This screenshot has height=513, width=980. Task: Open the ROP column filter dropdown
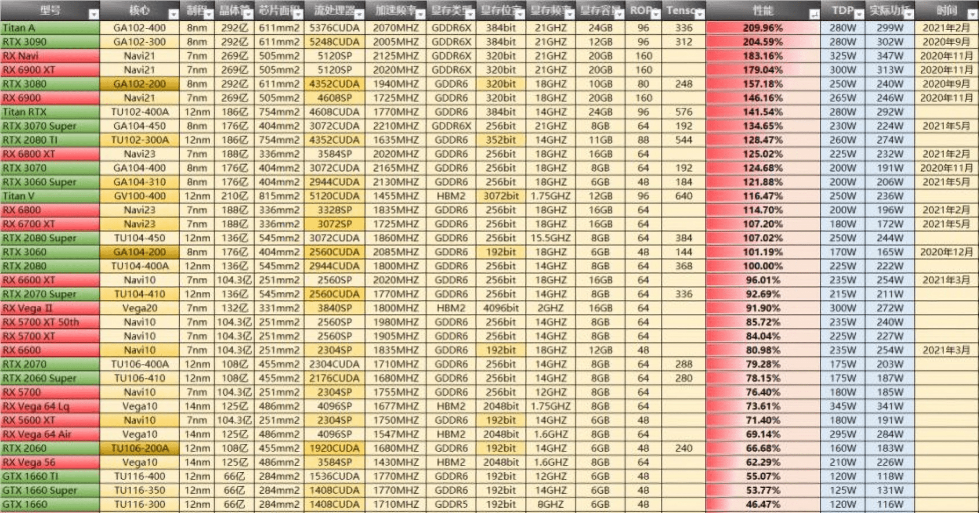[x=656, y=14]
